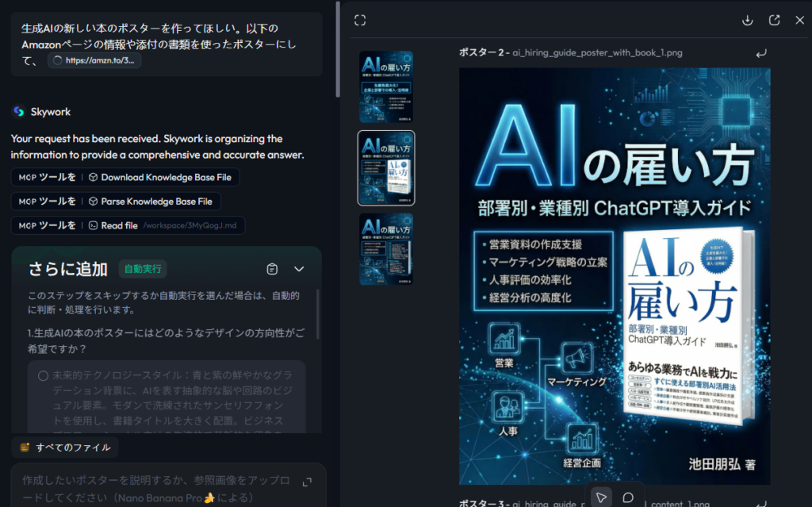The height and width of the screenshot is (507, 812).
Task: Activate the comment bubble tool
Action: (x=628, y=497)
